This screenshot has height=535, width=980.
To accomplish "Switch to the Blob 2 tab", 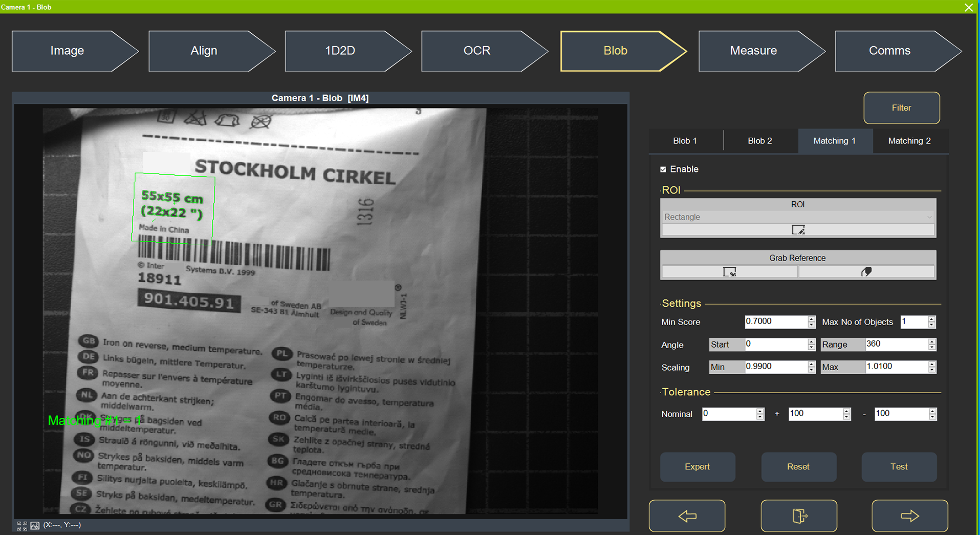I will coord(760,141).
